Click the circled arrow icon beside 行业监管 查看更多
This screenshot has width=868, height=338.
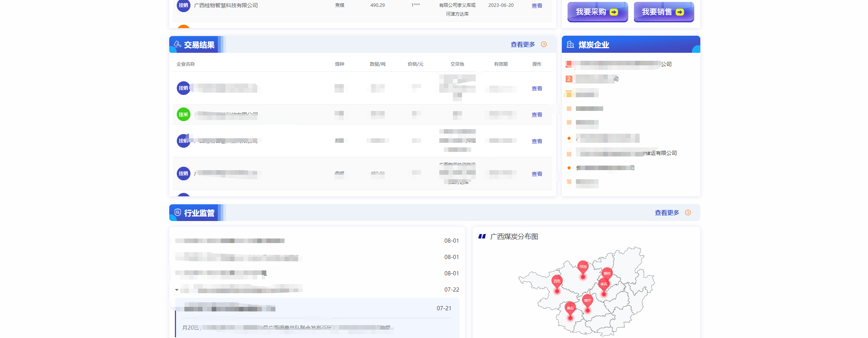(x=688, y=213)
